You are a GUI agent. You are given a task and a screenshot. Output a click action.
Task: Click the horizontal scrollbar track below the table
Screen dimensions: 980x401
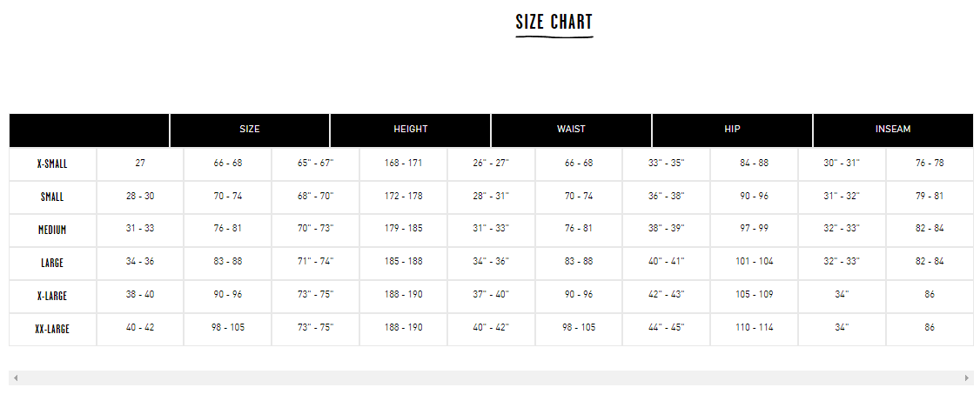click(491, 378)
